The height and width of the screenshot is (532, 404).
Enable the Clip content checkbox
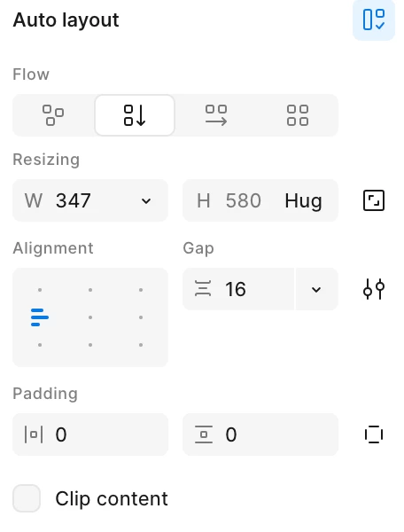pyautogui.click(x=27, y=498)
